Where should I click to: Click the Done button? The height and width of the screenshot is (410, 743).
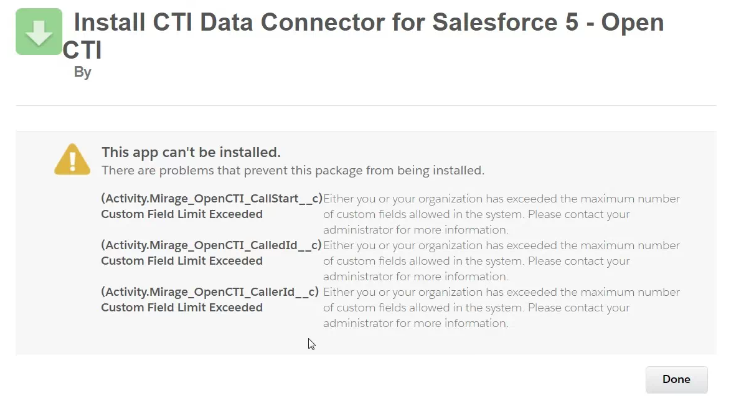[676, 379]
